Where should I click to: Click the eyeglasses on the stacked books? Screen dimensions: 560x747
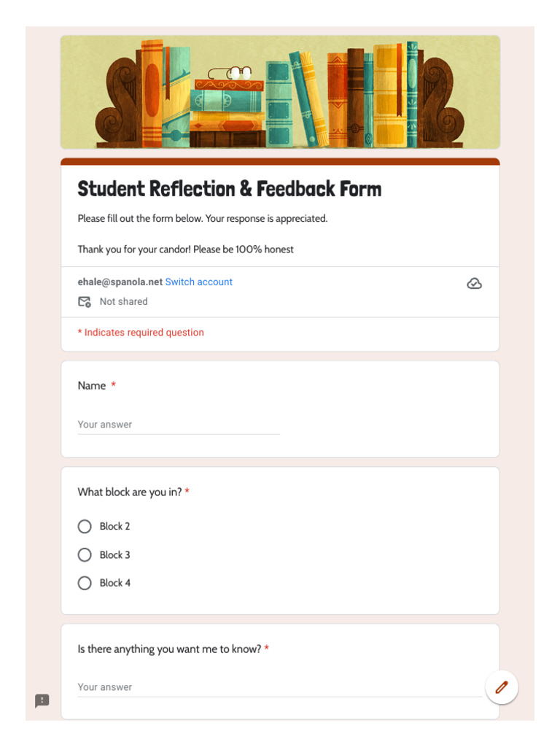230,73
